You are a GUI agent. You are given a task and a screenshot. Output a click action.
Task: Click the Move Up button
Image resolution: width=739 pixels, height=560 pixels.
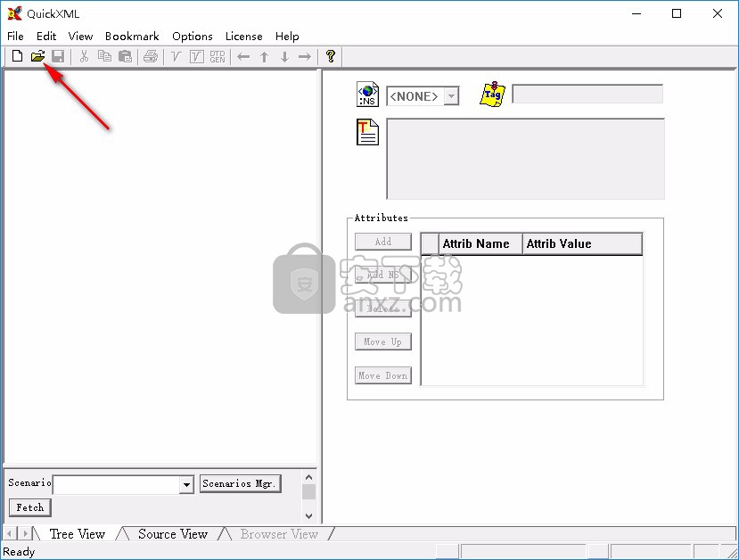(383, 342)
